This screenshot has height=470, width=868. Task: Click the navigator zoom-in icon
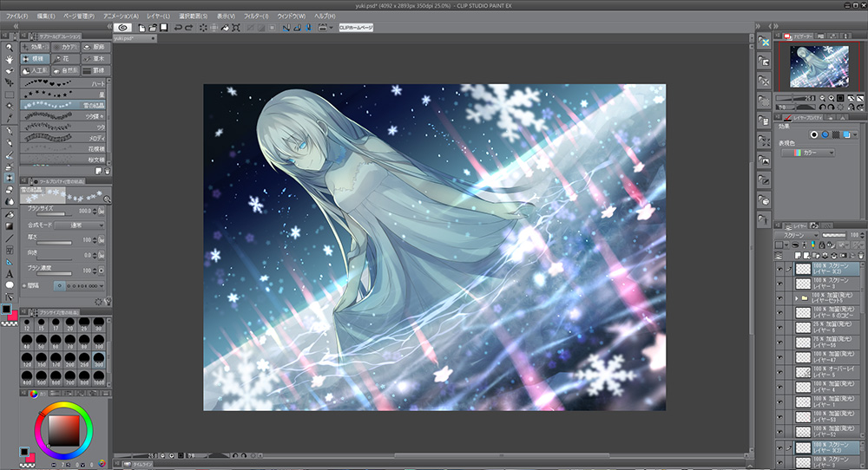[x=831, y=98]
